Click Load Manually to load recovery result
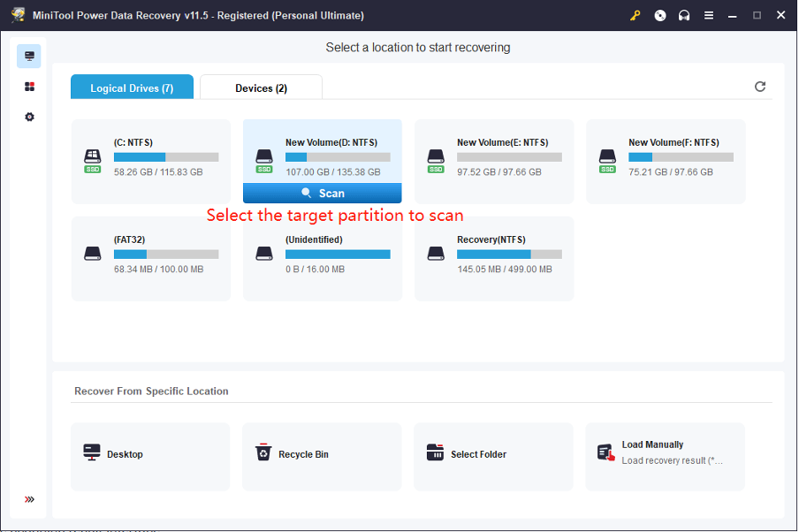The width and height of the screenshot is (799, 532). pos(605,451)
